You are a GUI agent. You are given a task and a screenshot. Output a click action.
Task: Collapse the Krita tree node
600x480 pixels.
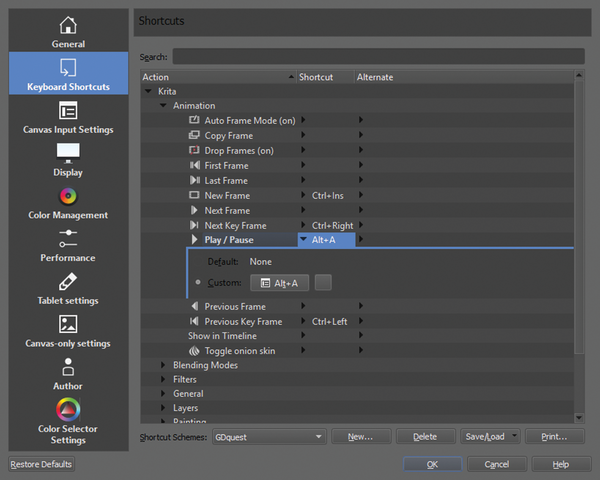[x=148, y=91]
